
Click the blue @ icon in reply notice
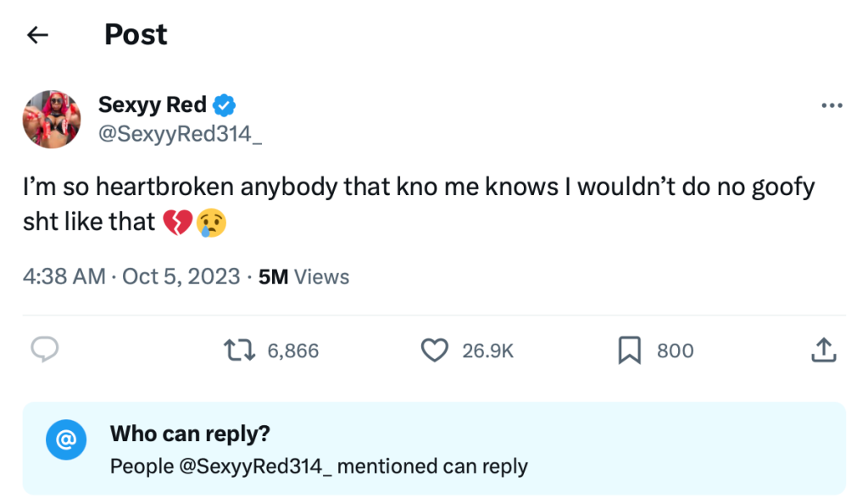point(66,439)
